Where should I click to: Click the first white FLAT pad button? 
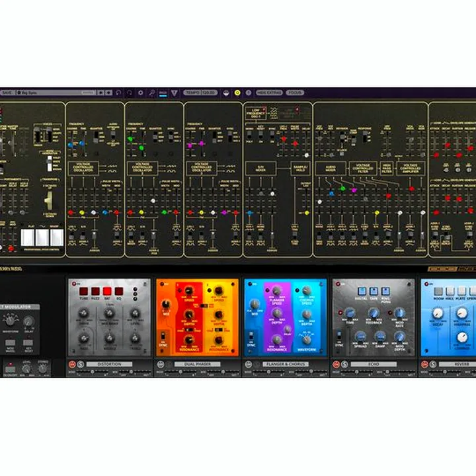[x=28, y=237]
